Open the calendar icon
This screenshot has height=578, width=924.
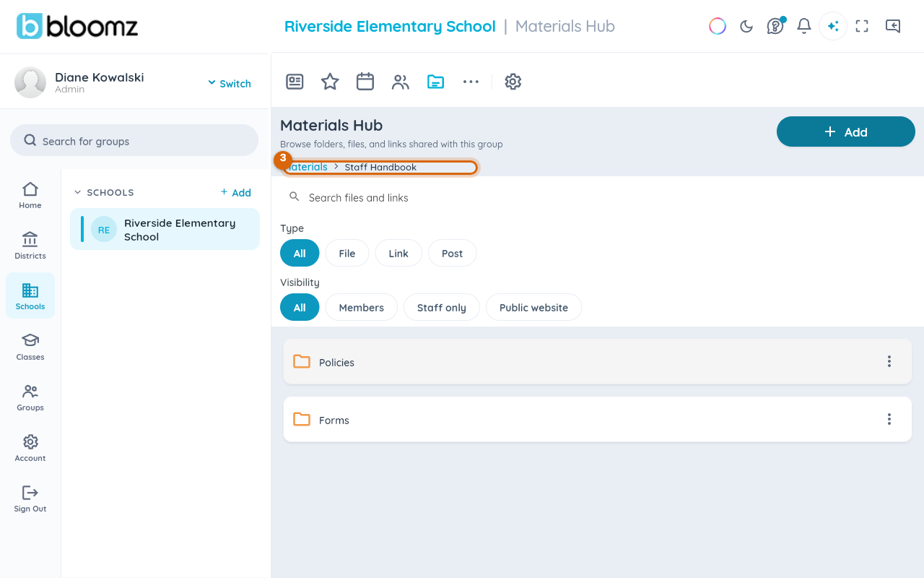365,82
